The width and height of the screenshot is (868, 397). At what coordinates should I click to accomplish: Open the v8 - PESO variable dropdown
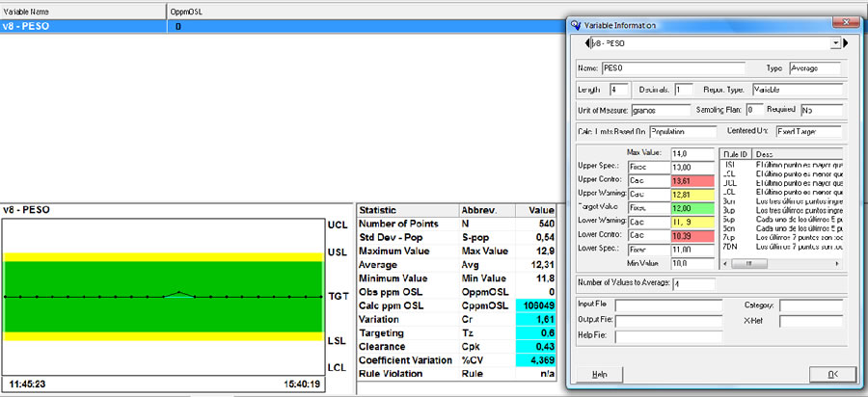pos(835,44)
